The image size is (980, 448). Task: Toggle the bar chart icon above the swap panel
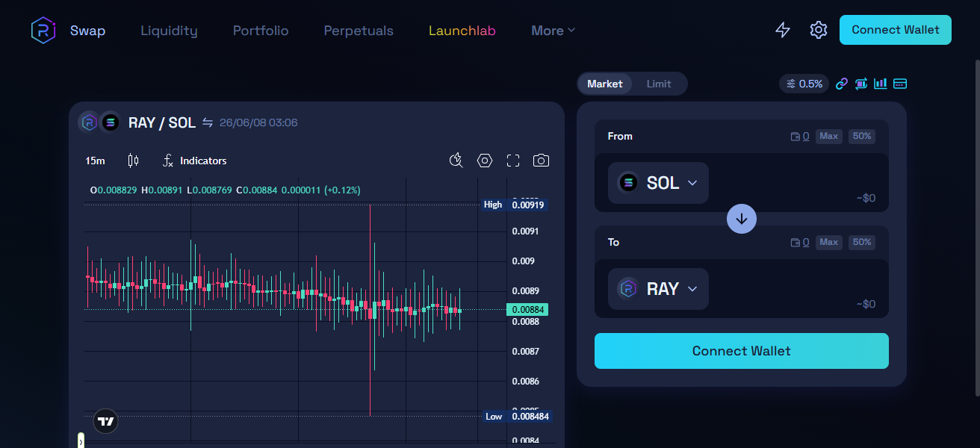pyautogui.click(x=881, y=84)
